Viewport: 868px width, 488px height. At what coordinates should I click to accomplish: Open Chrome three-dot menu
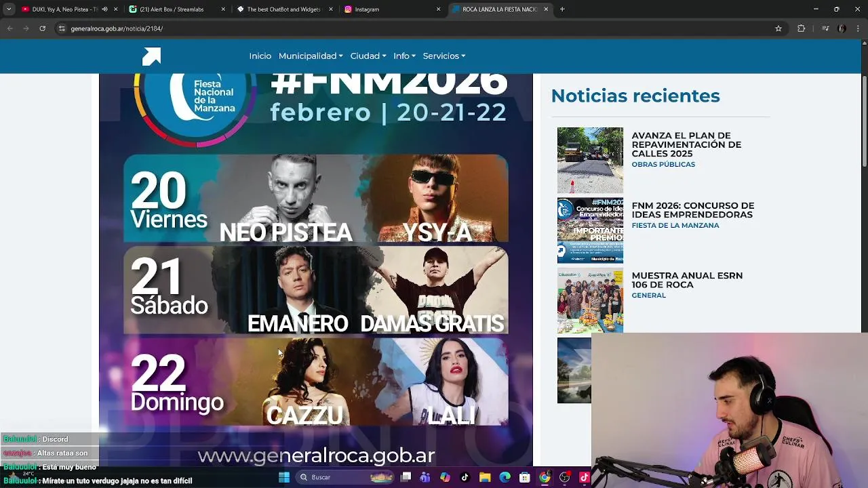858,28
